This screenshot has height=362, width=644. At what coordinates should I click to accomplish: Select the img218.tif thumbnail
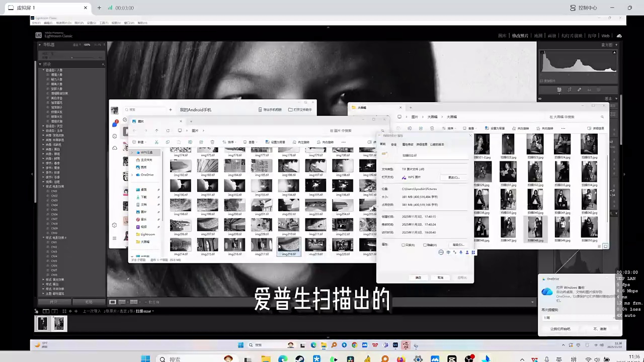click(x=289, y=246)
